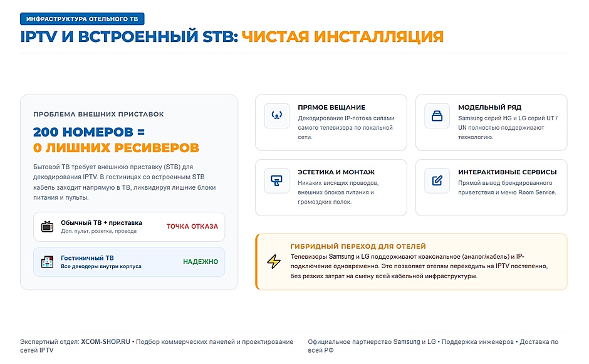Click the Проблема внешних приставок label
This screenshot has width=589, height=364.
pyautogui.click(x=98, y=114)
